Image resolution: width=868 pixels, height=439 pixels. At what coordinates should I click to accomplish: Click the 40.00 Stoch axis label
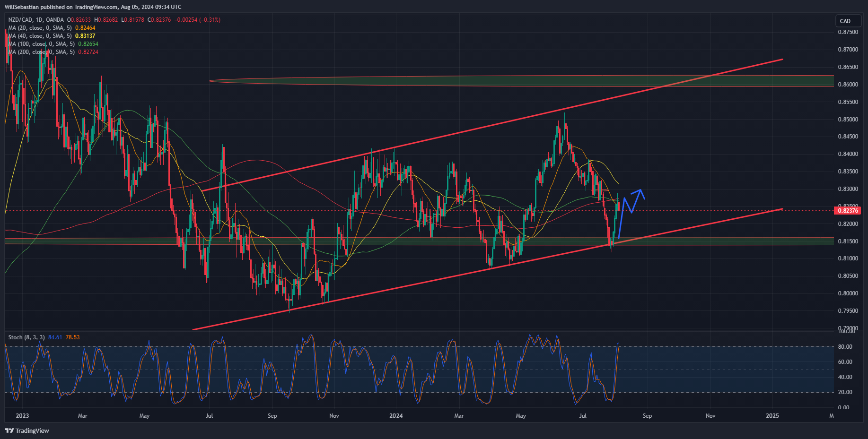coord(845,377)
